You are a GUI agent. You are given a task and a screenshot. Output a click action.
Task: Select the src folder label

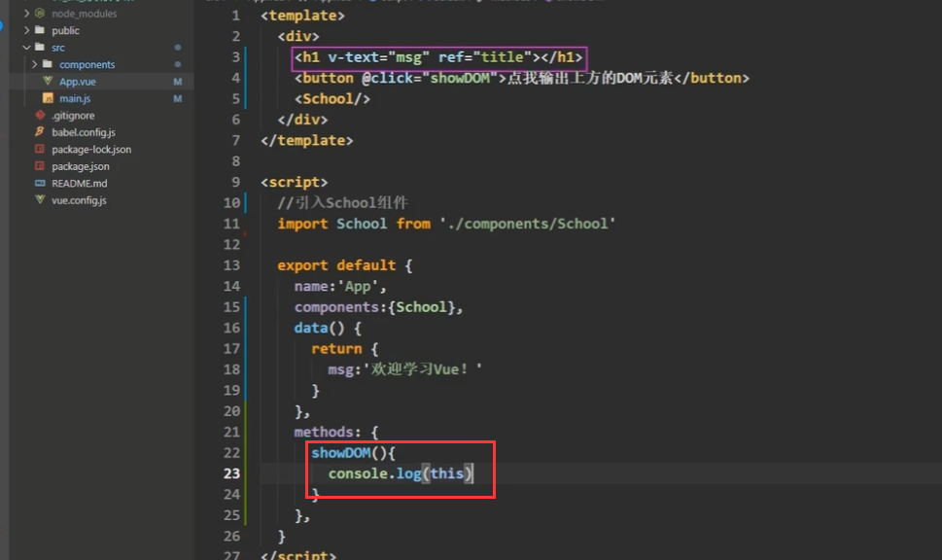coord(57,47)
